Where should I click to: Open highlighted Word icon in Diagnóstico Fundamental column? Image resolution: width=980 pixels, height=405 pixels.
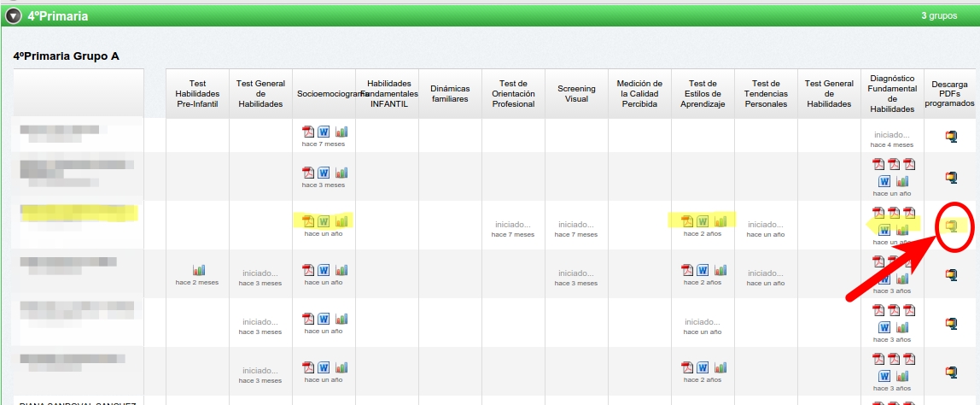[x=885, y=229]
